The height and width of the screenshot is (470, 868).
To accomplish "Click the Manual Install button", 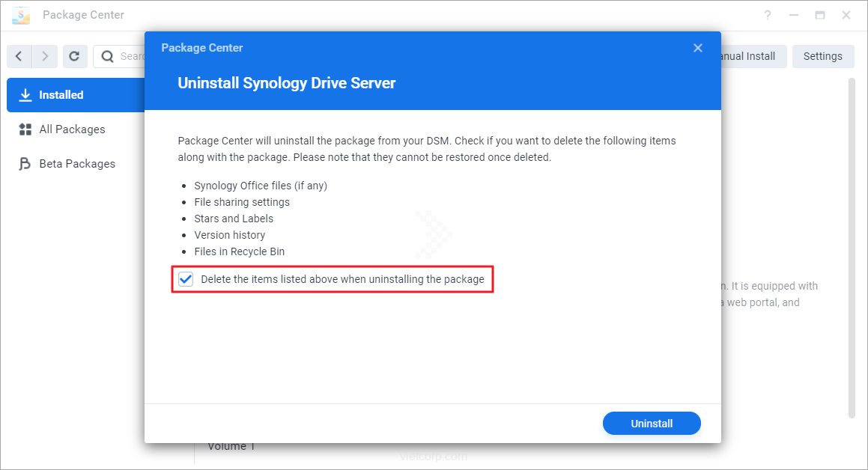I will (x=749, y=56).
